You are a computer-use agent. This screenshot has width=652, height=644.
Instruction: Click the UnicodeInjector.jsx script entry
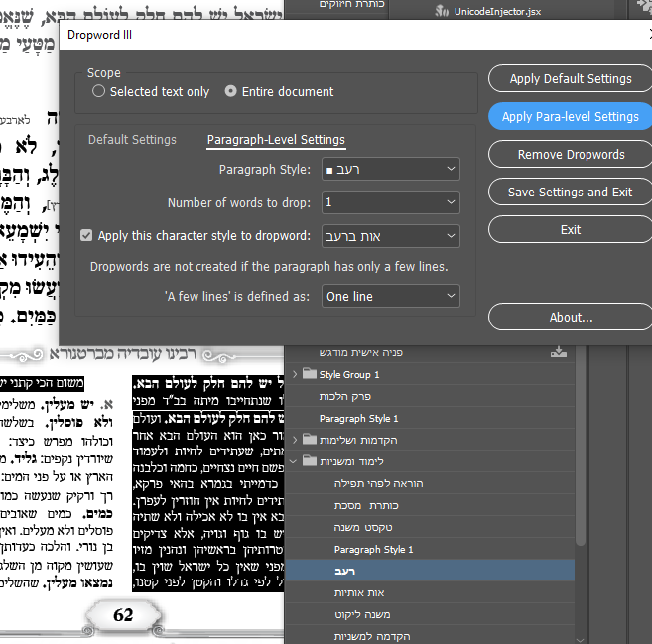coord(497,11)
